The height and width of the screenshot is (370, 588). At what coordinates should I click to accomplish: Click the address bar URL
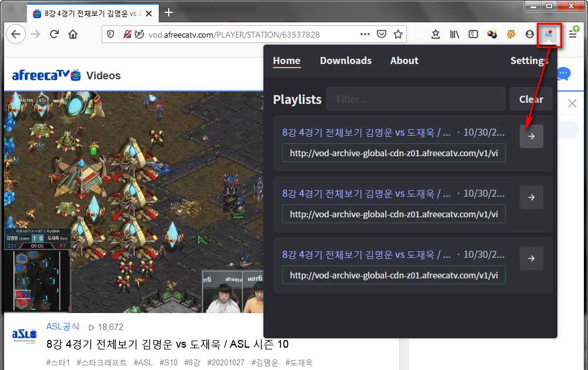234,35
